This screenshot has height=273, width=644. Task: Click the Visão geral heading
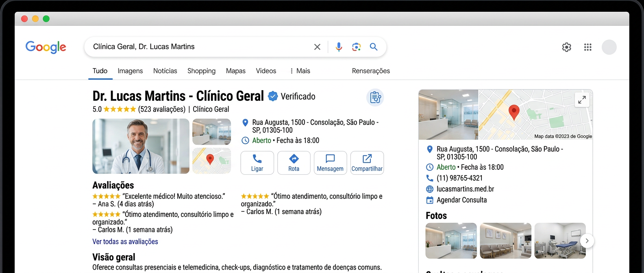[114, 257]
